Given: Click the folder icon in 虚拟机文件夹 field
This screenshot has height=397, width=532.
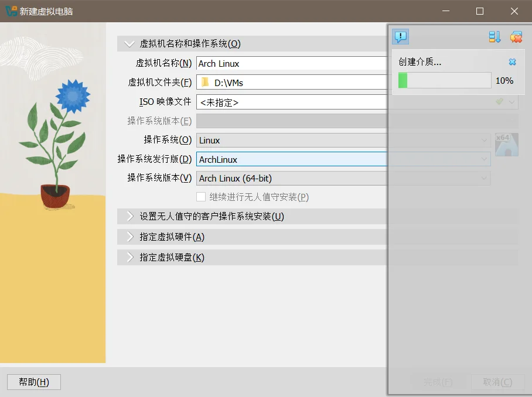Looking at the screenshot, I should coord(205,83).
